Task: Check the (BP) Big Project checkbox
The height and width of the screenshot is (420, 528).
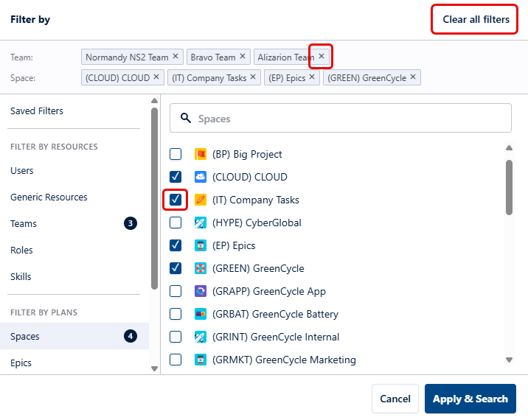Action: (x=176, y=154)
